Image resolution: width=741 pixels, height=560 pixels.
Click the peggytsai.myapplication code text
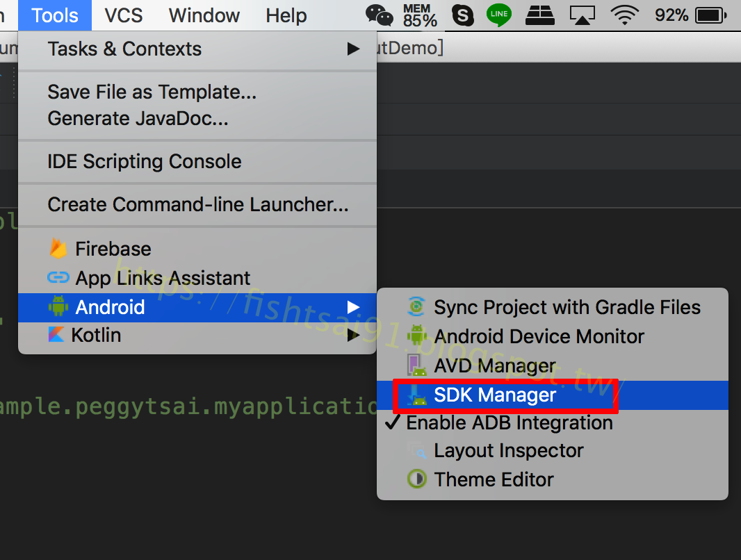click(x=225, y=406)
